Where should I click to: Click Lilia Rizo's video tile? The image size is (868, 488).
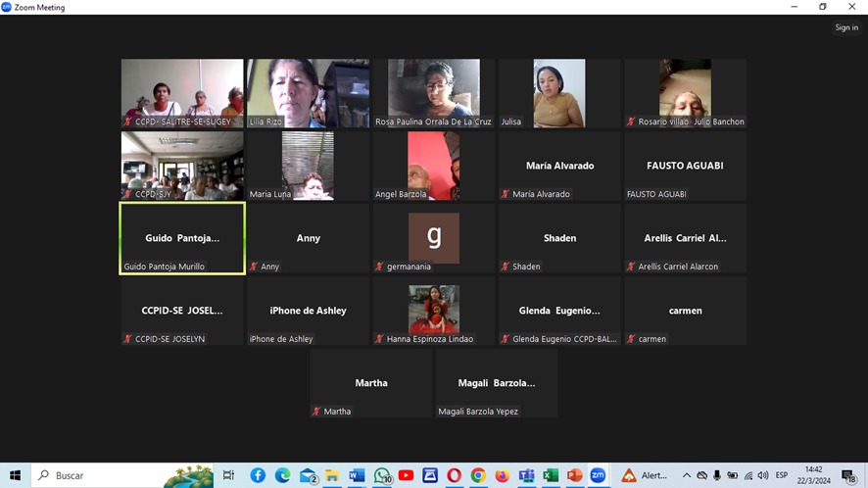(x=308, y=93)
